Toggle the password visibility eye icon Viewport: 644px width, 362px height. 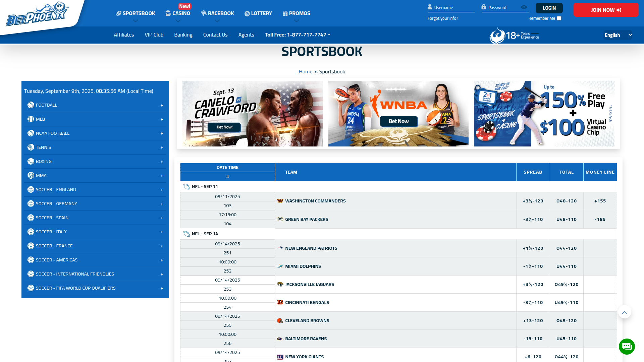524,7
